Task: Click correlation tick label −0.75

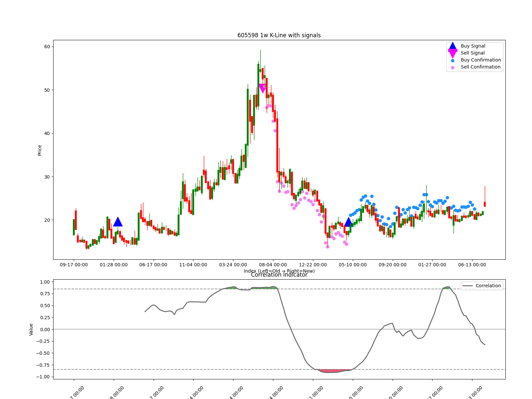Action: pyautogui.click(x=43, y=365)
